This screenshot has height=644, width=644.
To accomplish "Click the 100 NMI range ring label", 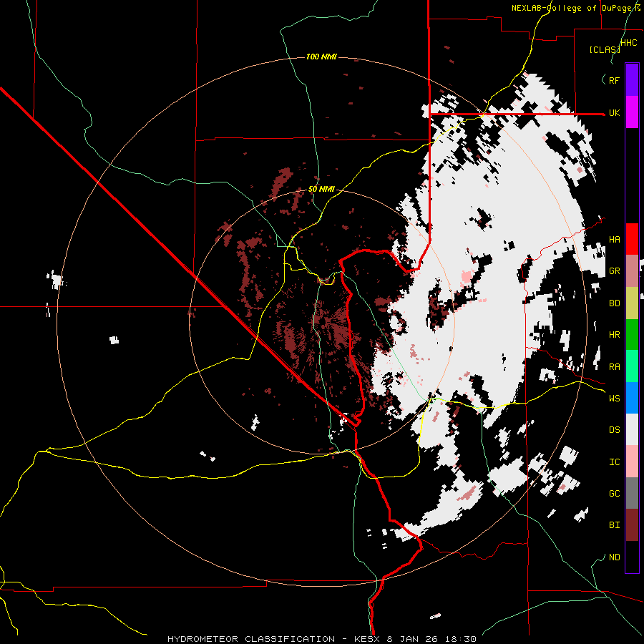I will 321,57.
